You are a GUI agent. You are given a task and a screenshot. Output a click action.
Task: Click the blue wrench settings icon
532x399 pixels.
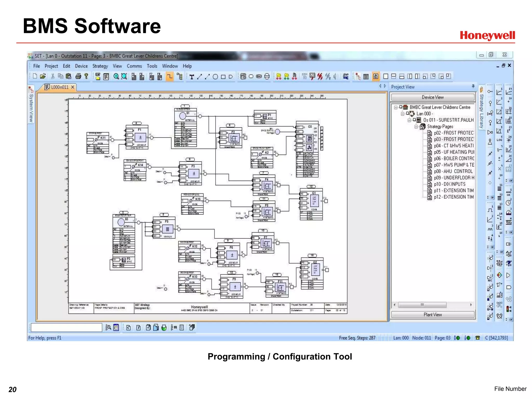pos(346,76)
